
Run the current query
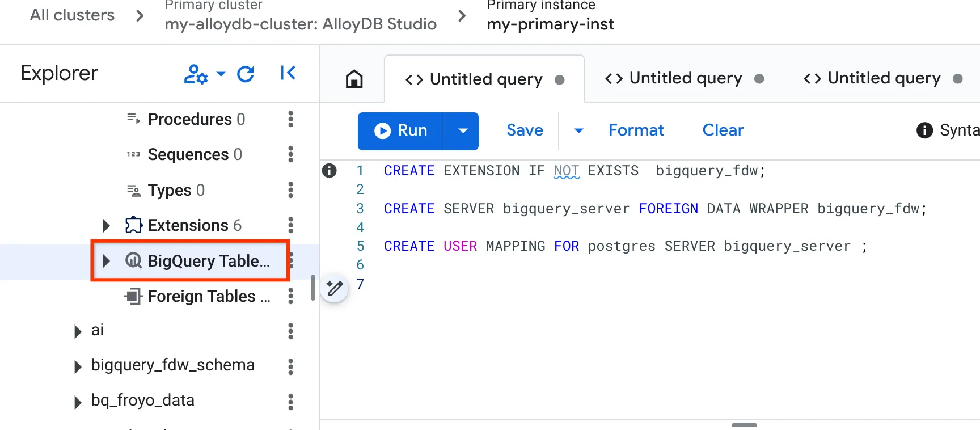(400, 131)
